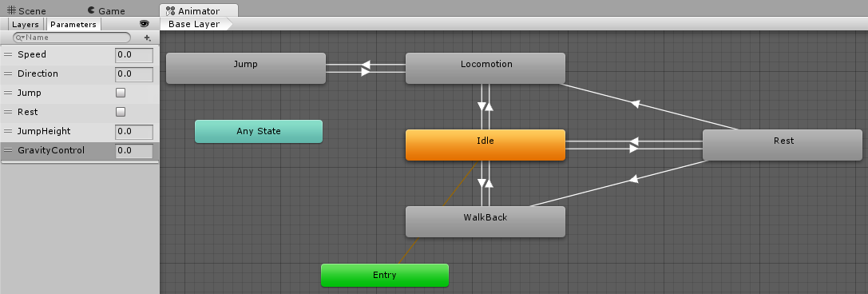Click the Direction value field
868x294 pixels.
pyautogui.click(x=134, y=74)
